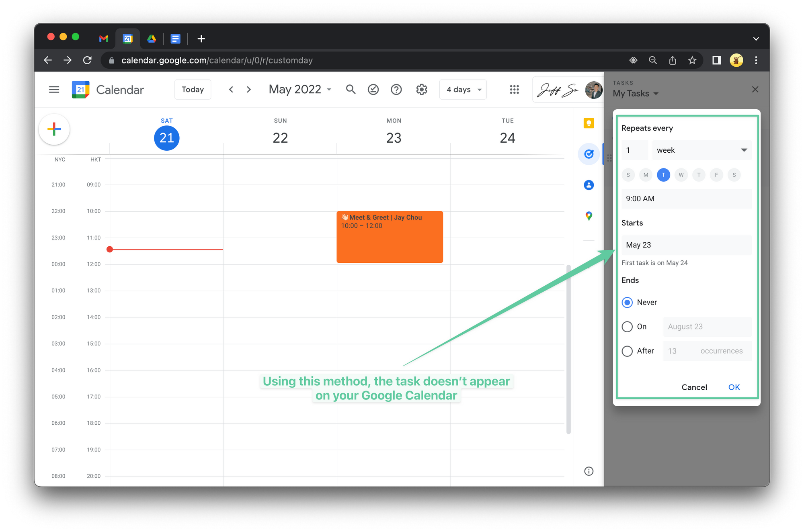This screenshot has height=532, width=804.
Task: Click the Google Calendar logo
Action: (80, 90)
